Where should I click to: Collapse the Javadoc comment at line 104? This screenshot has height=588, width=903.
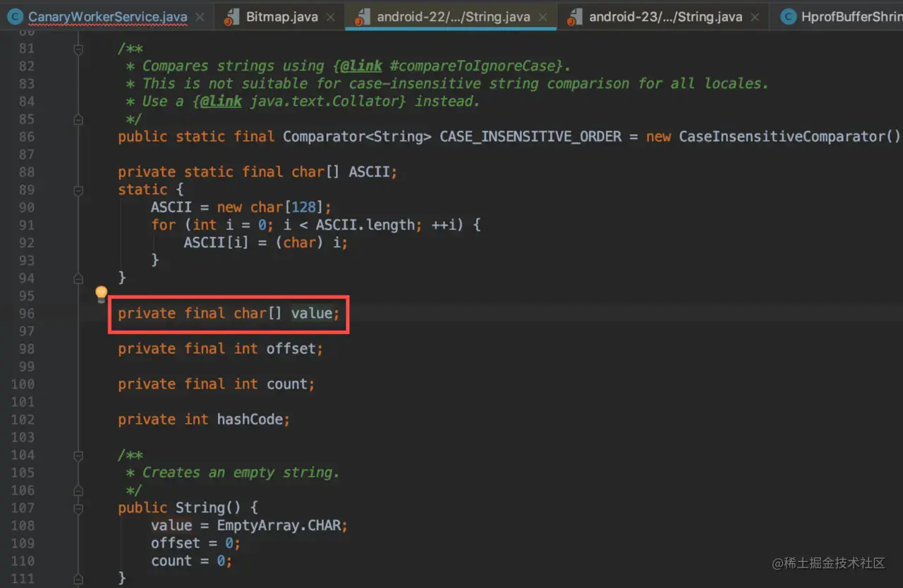78,455
